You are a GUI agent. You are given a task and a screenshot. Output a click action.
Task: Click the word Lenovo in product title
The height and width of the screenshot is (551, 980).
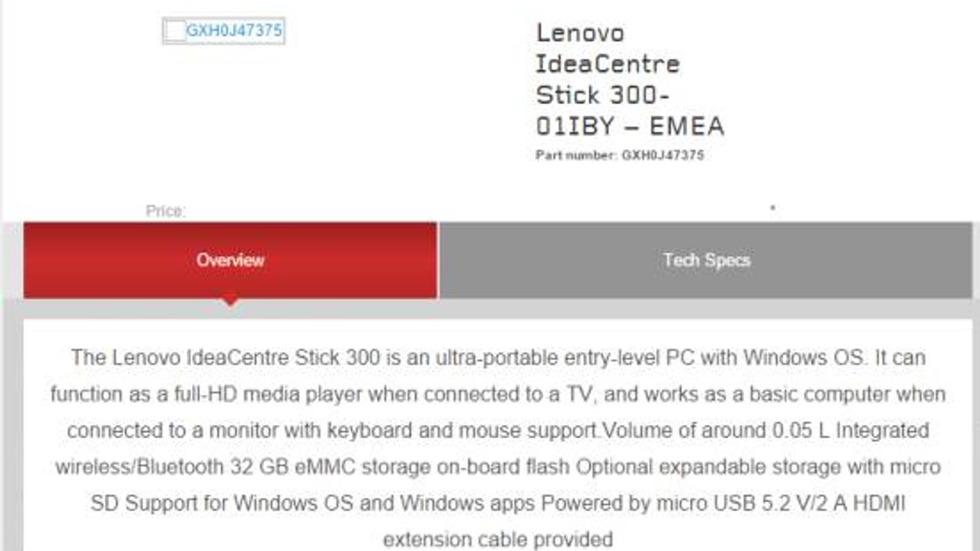coord(580,33)
